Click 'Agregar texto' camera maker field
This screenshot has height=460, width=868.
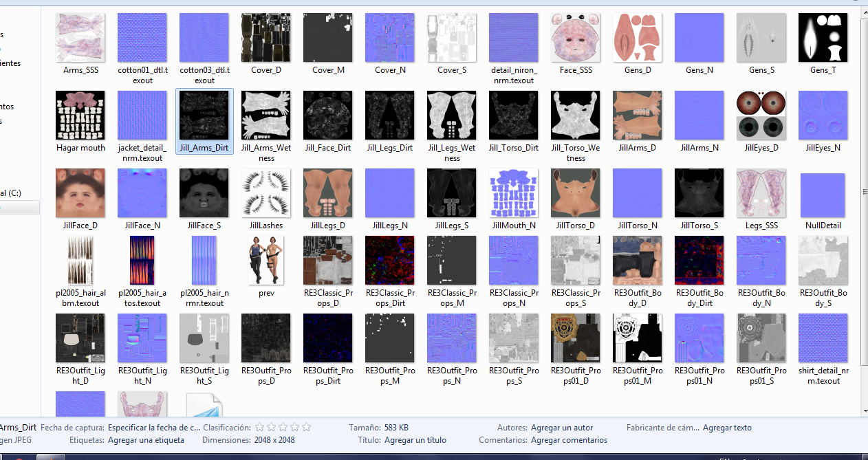coord(727,428)
